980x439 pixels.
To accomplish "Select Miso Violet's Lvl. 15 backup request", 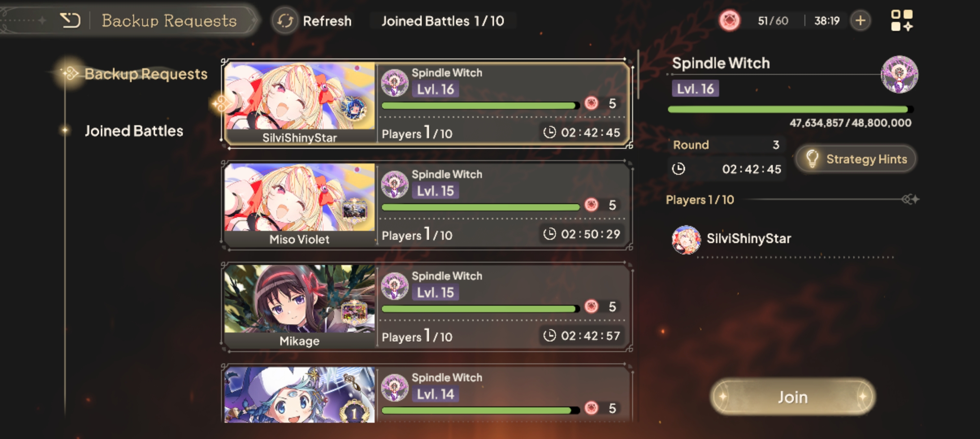I will (x=427, y=205).
